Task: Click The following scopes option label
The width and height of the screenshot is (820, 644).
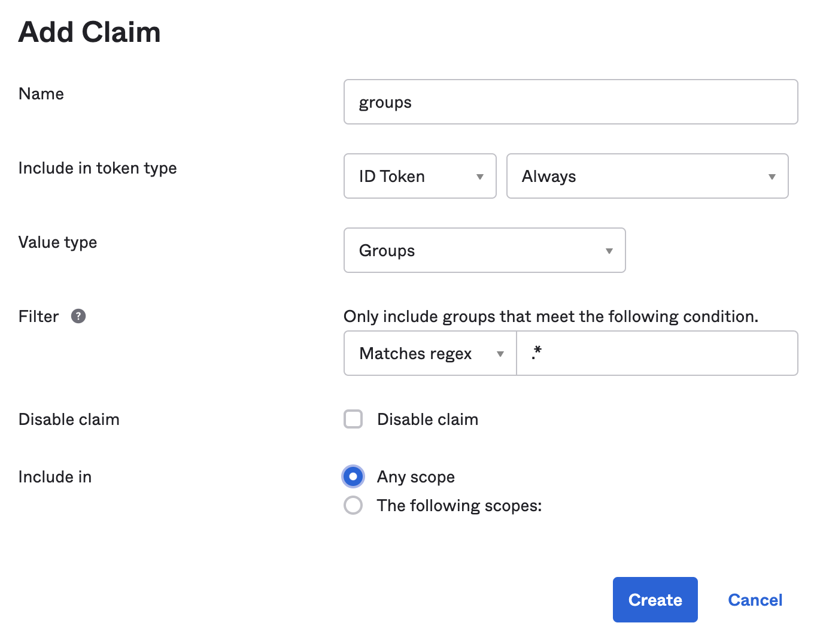Action: click(459, 506)
